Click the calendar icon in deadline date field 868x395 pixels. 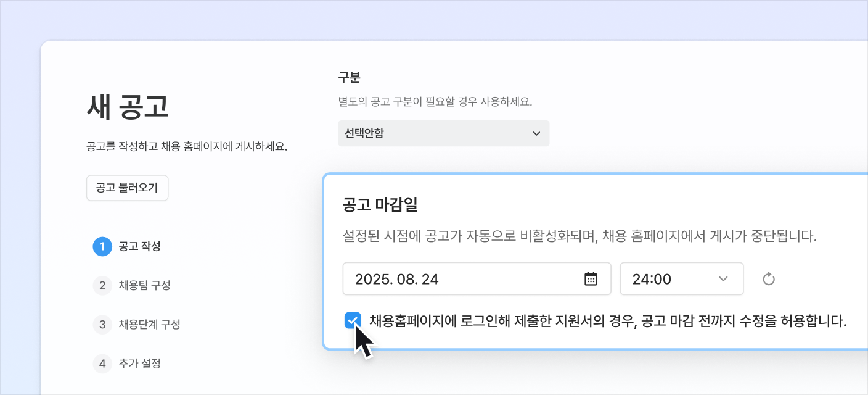591,279
